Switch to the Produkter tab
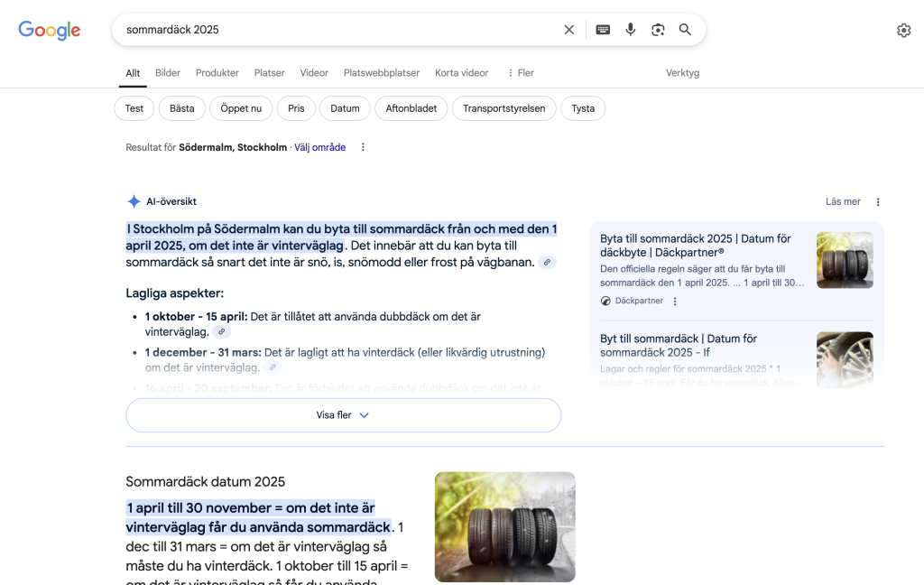The image size is (924, 585). click(x=217, y=73)
